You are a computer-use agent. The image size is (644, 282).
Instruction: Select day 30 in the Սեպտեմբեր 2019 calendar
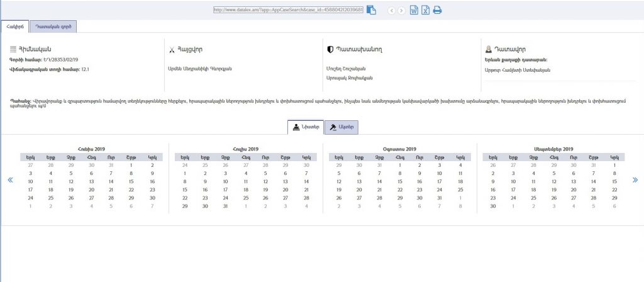pyautogui.click(x=493, y=206)
